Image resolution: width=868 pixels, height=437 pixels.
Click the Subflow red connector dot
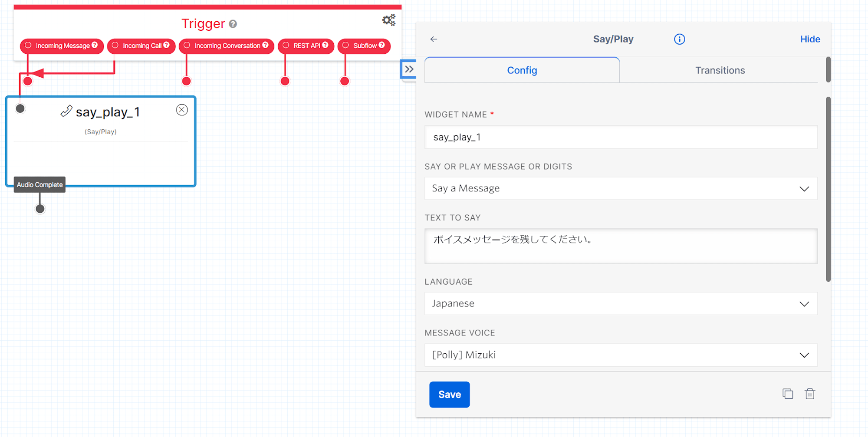coord(345,81)
